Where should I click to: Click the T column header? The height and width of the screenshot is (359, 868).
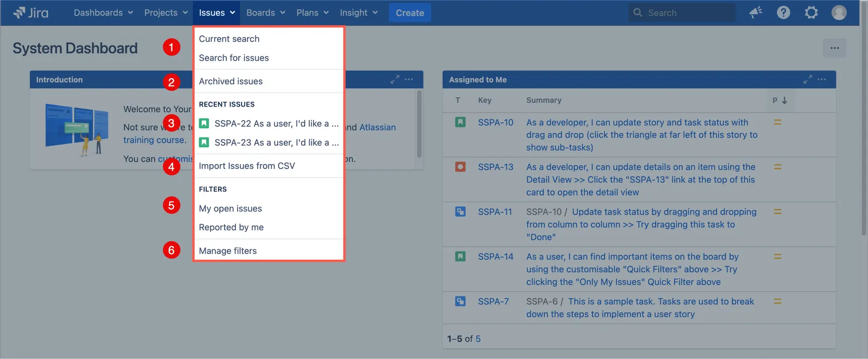tap(458, 100)
